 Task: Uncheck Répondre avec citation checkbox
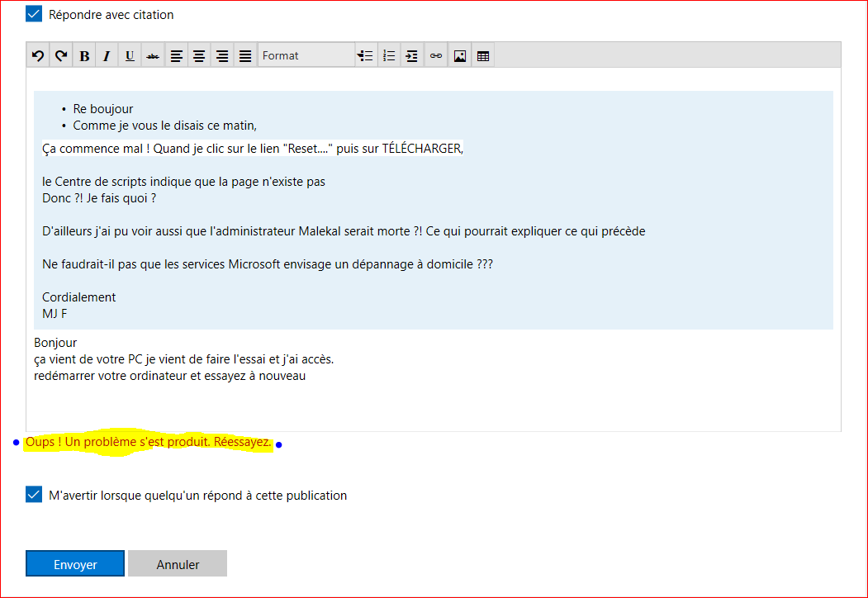tap(34, 14)
